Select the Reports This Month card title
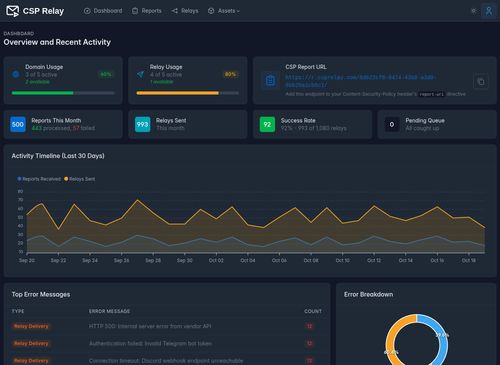 (x=56, y=120)
